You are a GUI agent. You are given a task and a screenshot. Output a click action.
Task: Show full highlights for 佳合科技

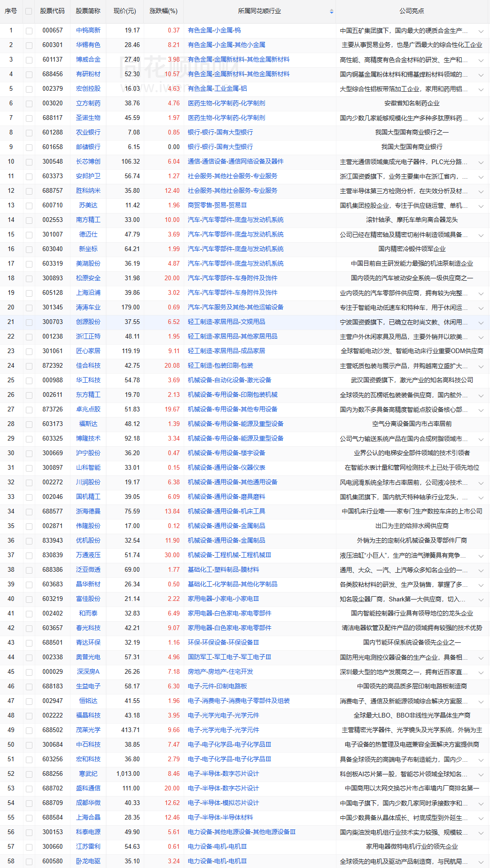pos(481,367)
